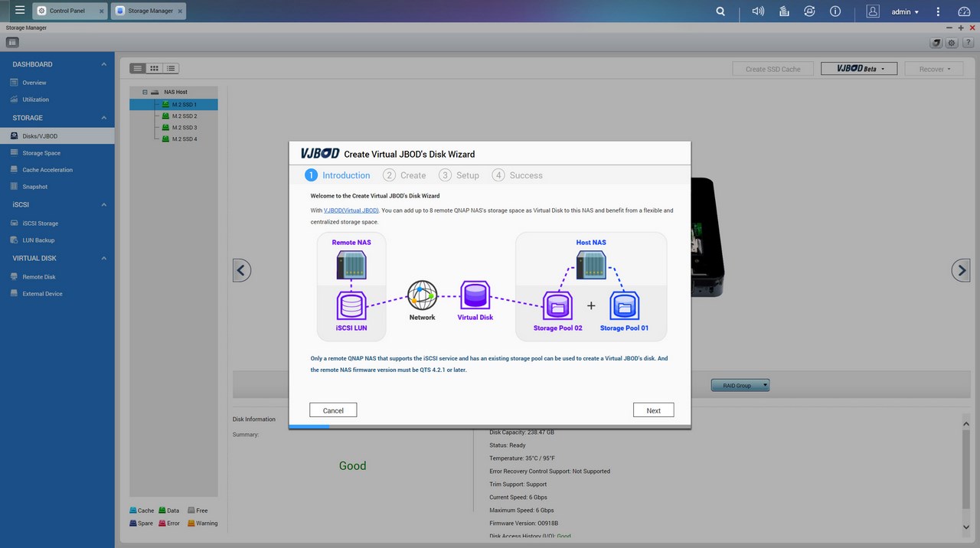
Task: Click the Overview sidebar icon
Action: [14, 83]
